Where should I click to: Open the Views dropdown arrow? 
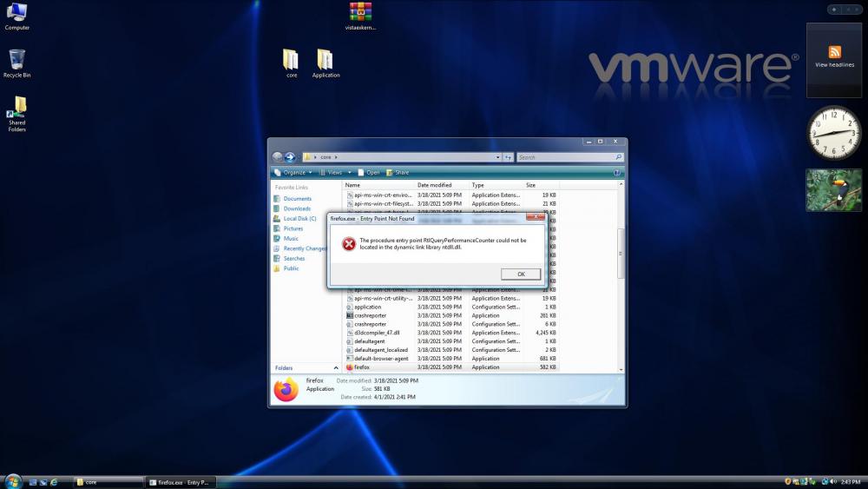[349, 173]
